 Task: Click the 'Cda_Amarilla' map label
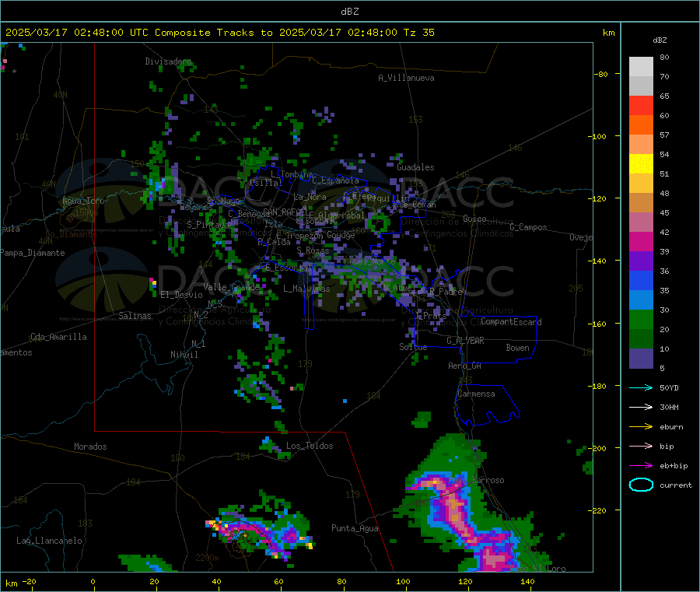[x=58, y=337]
